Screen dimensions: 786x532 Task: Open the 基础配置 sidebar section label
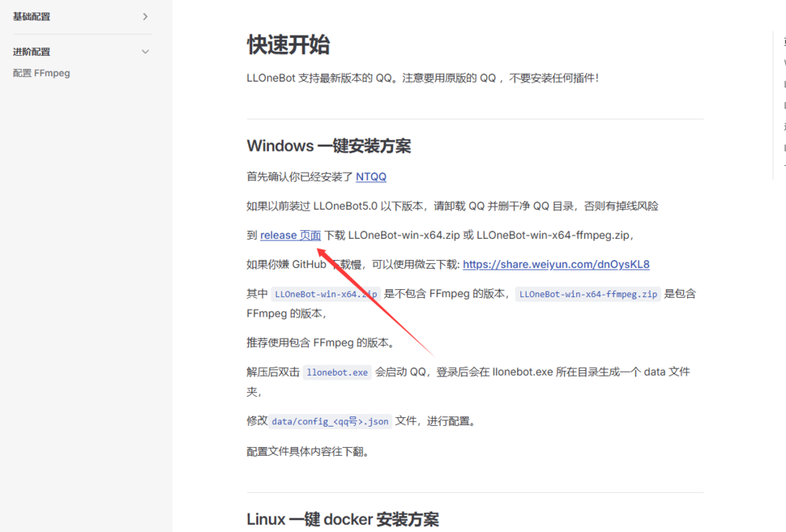click(31, 17)
